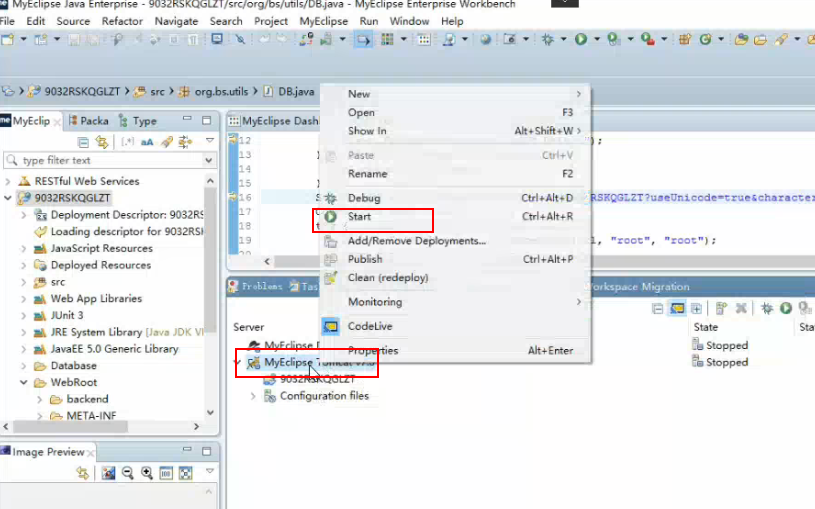Collapse the WebRoot folder
This screenshot has width=815, height=509.
coord(23,382)
